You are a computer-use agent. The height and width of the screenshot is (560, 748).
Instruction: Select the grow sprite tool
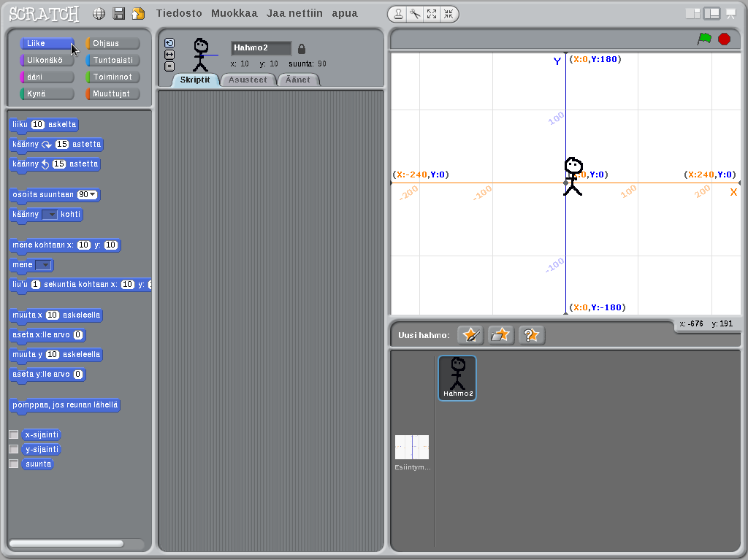[x=432, y=15]
